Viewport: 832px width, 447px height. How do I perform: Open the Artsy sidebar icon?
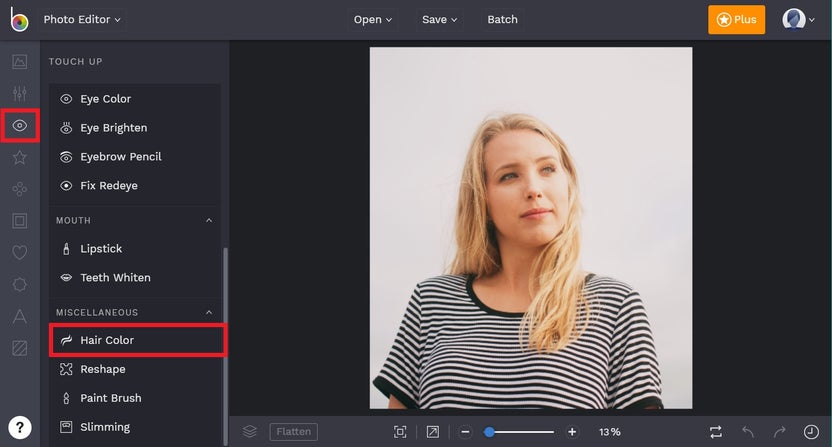click(20, 189)
